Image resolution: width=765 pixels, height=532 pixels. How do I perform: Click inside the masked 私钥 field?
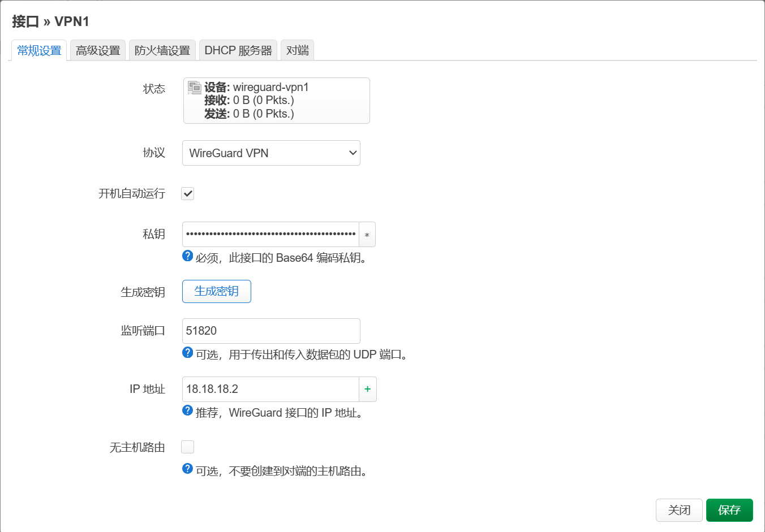270,235
